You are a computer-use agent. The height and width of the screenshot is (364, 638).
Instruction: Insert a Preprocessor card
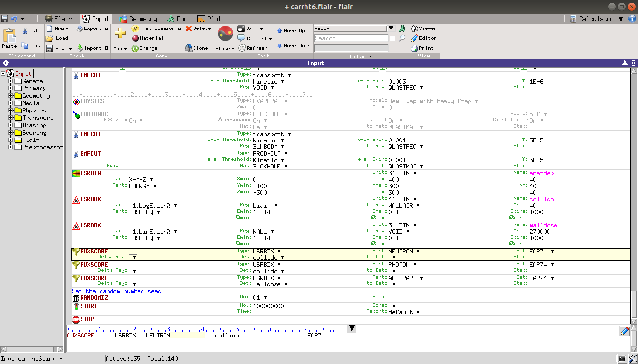[x=153, y=28]
